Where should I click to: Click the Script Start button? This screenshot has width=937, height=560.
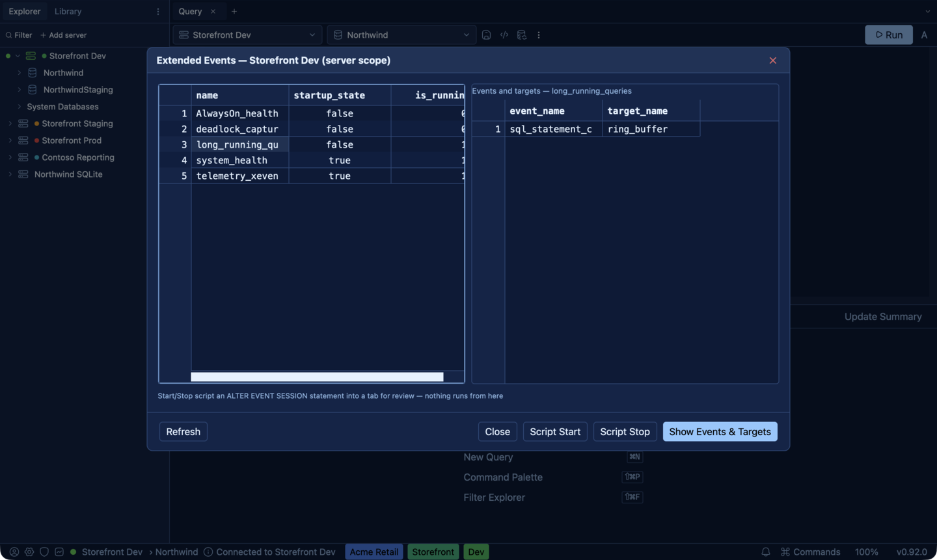coord(555,432)
